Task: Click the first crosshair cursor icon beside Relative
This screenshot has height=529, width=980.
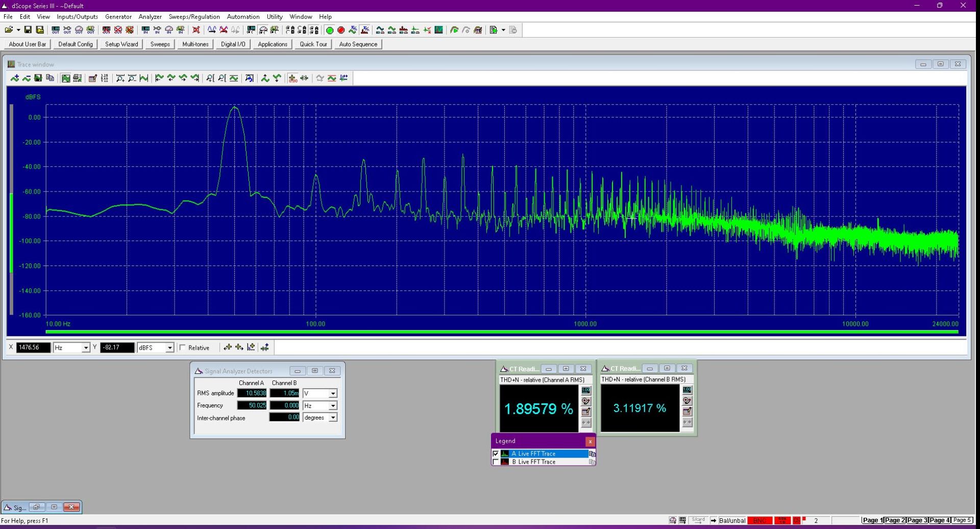Action: click(228, 348)
